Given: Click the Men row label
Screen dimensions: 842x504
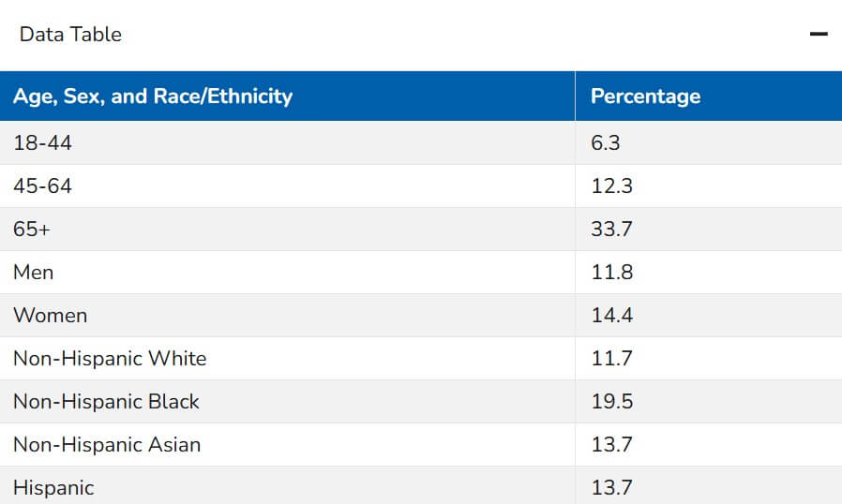Looking at the screenshot, I should tap(34, 273).
